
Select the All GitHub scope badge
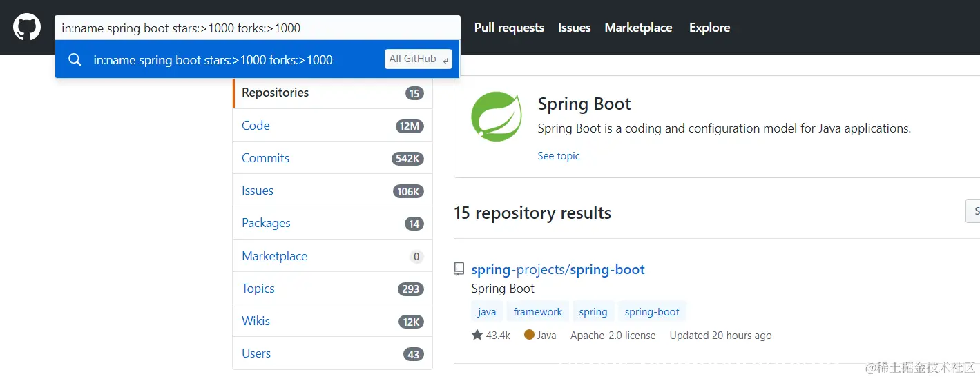click(x=419, y=59)
